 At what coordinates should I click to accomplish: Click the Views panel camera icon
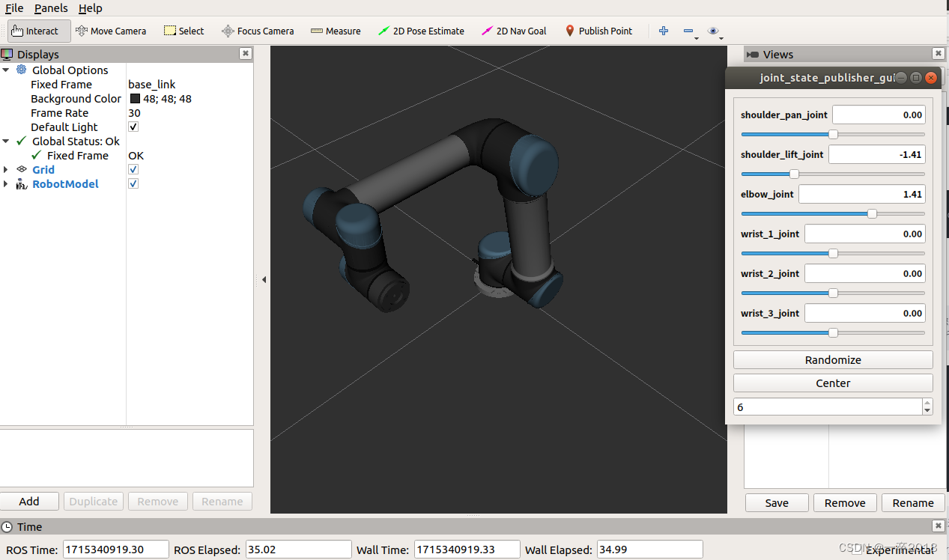(x=753, y=54)
